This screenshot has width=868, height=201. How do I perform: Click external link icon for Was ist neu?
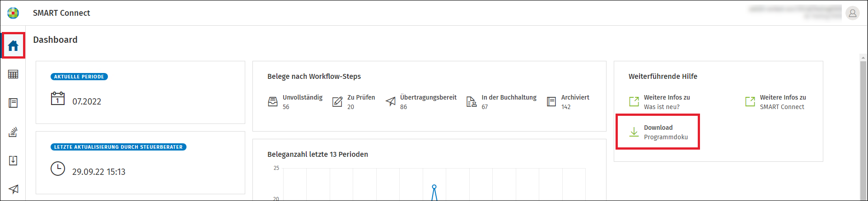pyautogui.click(x=634, y=102)
